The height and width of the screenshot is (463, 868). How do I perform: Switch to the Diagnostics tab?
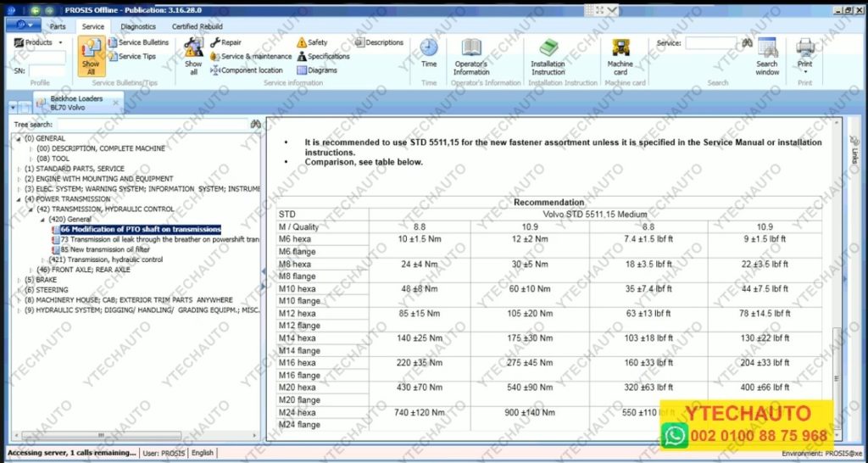coord(137,26)
